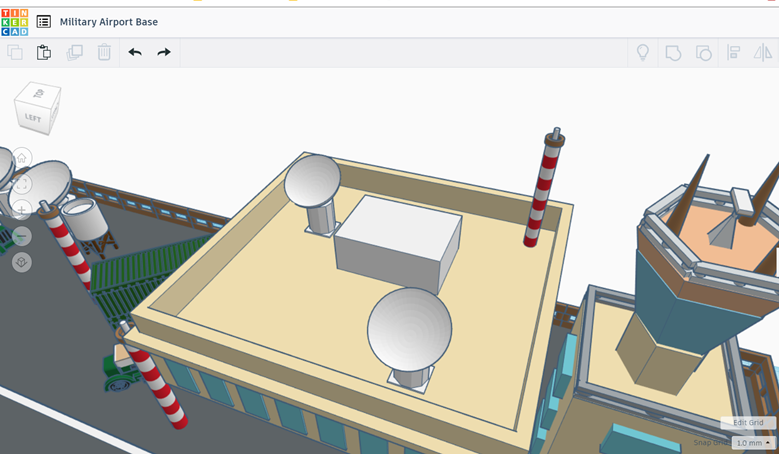The width and height of the screenshot is (779, 454).
Task: Click the Tinkercad logo
Action: pos(14,22)
